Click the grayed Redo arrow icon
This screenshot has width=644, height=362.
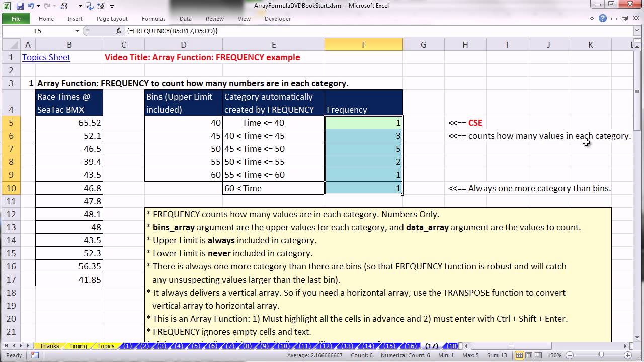[x=48, y=6]
